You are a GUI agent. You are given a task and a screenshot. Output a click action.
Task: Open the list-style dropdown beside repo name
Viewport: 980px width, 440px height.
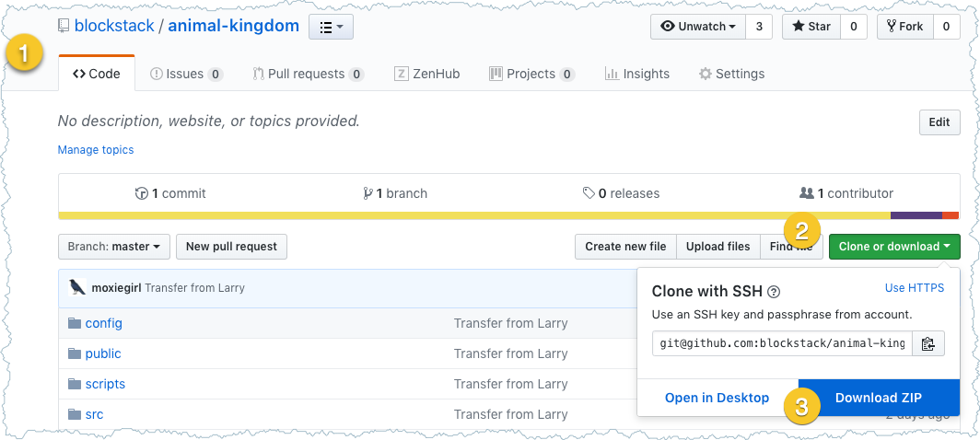[x=331, y=27]
